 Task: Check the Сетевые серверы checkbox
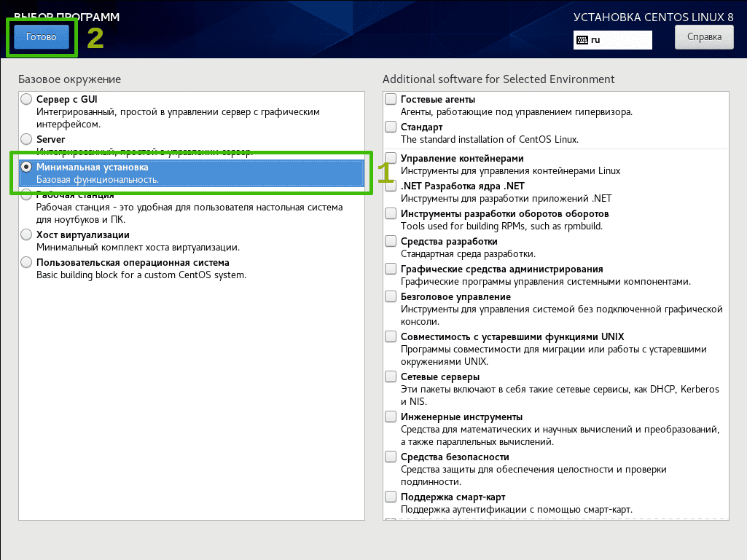click(391, 376)
